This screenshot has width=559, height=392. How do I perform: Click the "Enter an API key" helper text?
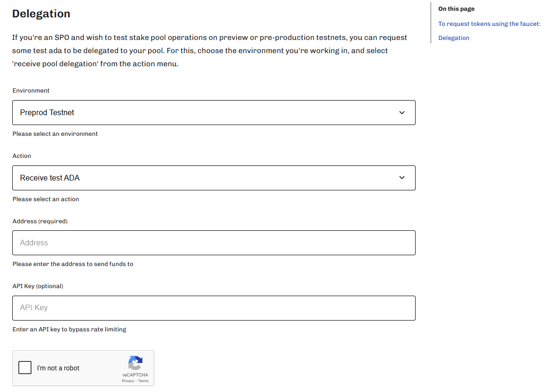(69, 329)
